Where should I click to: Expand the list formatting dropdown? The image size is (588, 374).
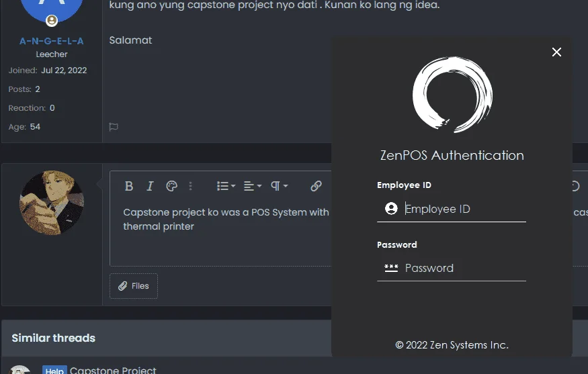[226, 186]
